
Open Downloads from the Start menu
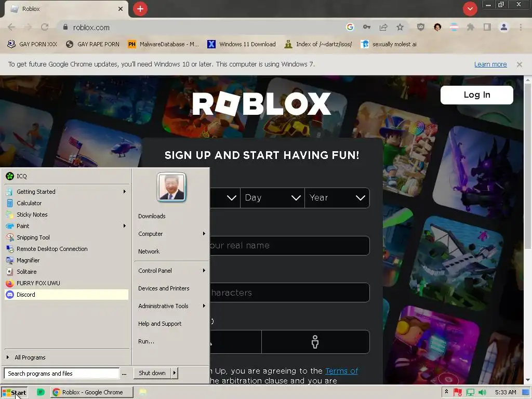pyautogui.click(x=152, y=216)
